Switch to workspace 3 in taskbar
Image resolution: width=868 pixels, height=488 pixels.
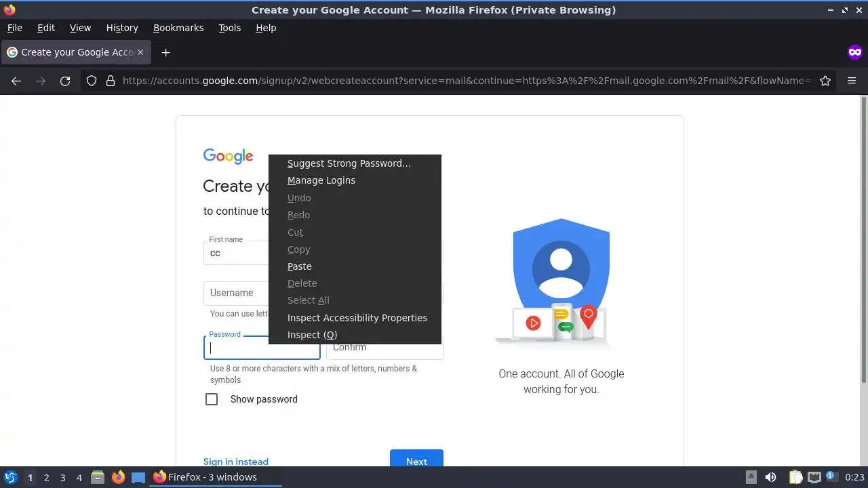click(x=62, y=477)
